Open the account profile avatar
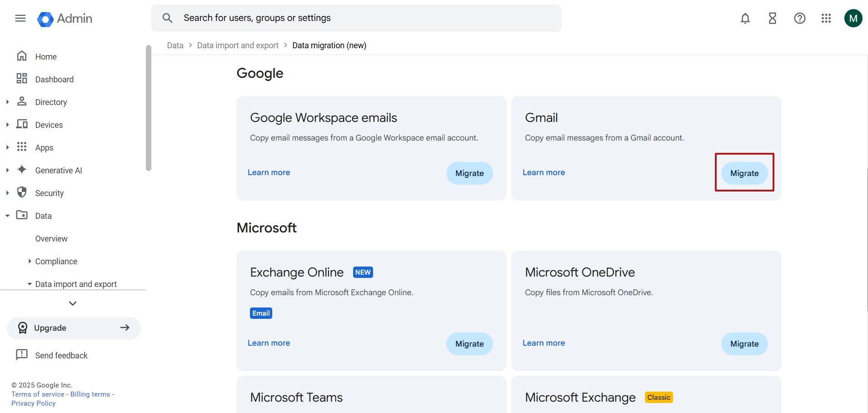868x413 pixels. (853, 18)
